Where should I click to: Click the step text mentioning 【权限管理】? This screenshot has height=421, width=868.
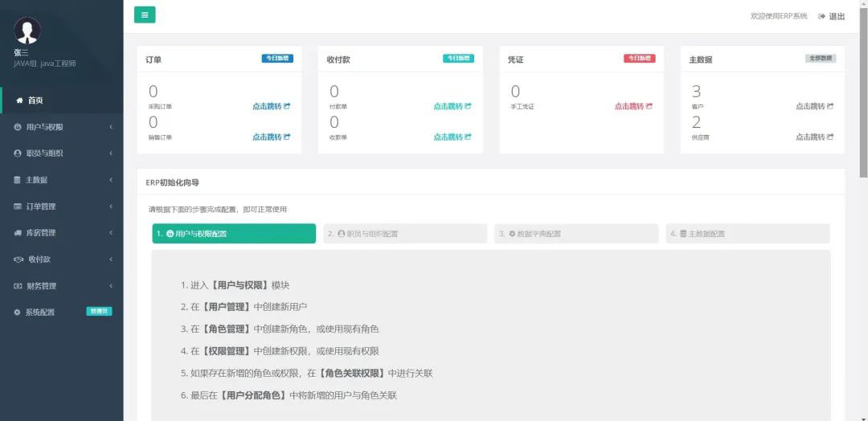(x=280, y=351)
